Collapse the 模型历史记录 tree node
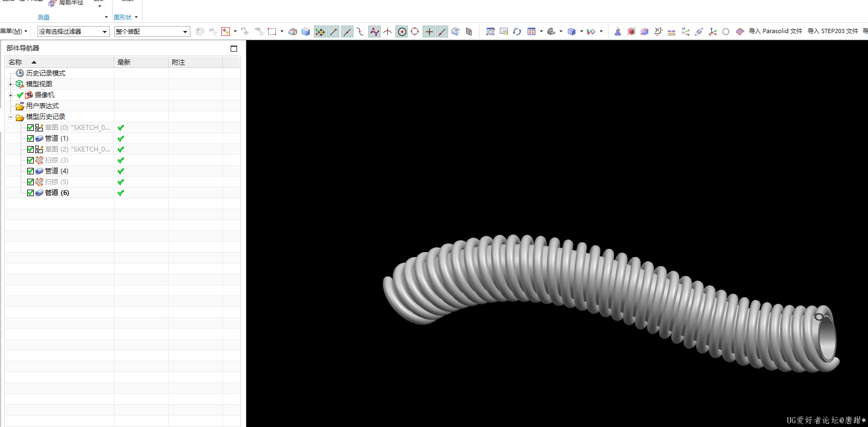 pyautogui.click(x=10, y=117)
